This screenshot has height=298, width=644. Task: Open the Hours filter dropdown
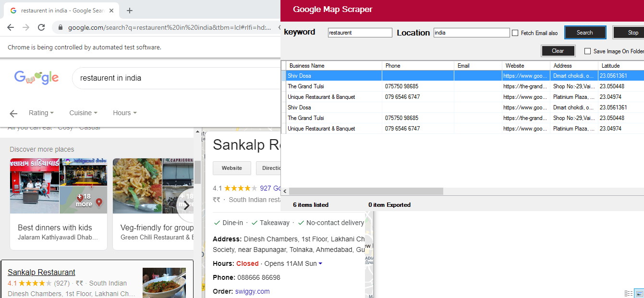(124, 113)
